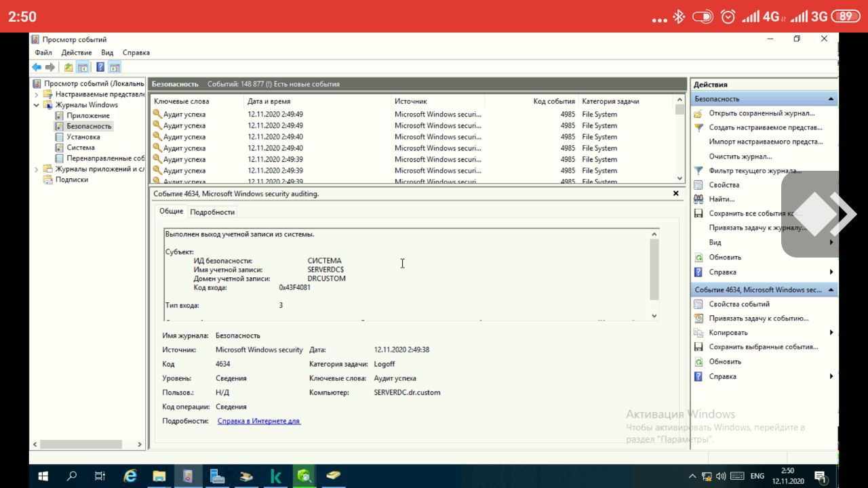Click Обновить under the Событие 4634 section
868x488 pixels.
tap(725, 362)
